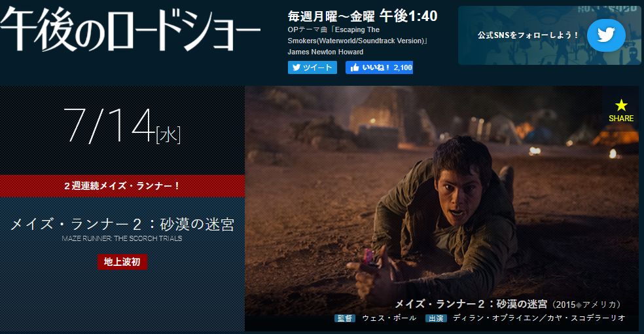This screenshot has height=334, width=644.
Task: Open the メイズ・ランナー2:砂漠の迷宮 title in the left panel
Action: tap(122, 225)
